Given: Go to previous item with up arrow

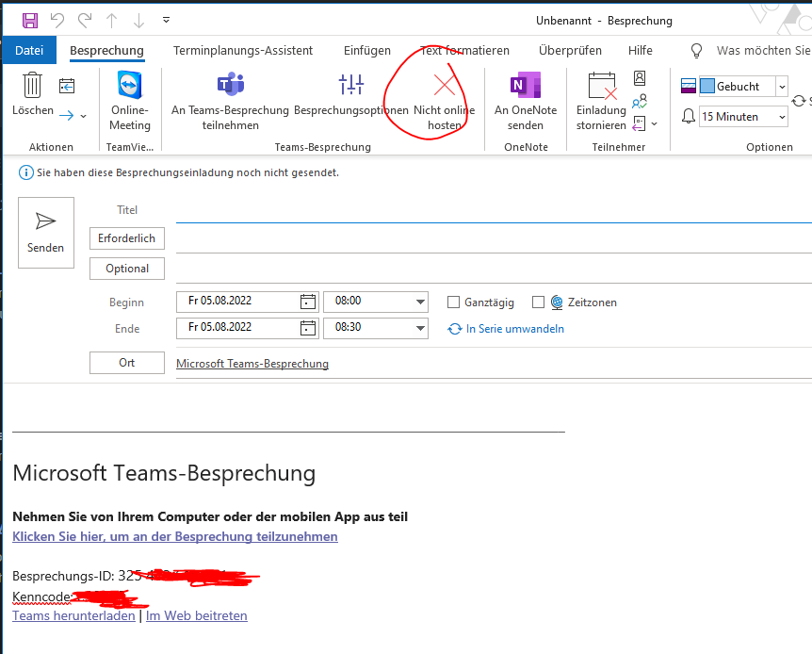Looking at the screenshot, I should click(x=111, y=21).
